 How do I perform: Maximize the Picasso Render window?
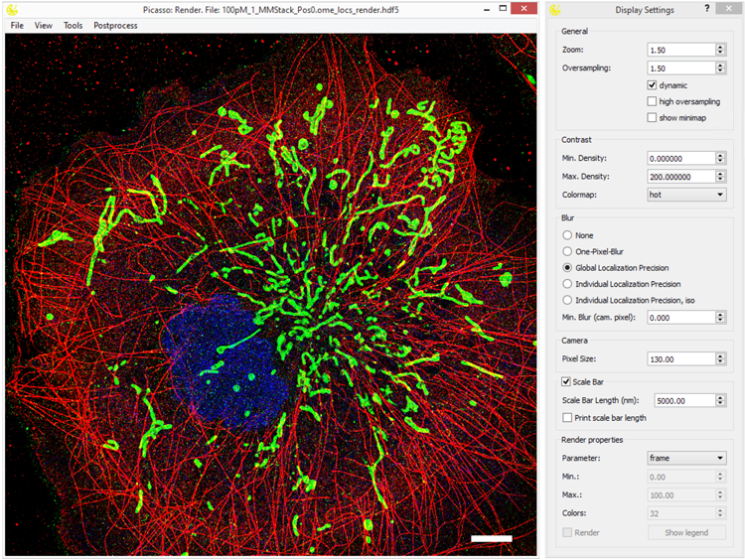click(503, 9)
